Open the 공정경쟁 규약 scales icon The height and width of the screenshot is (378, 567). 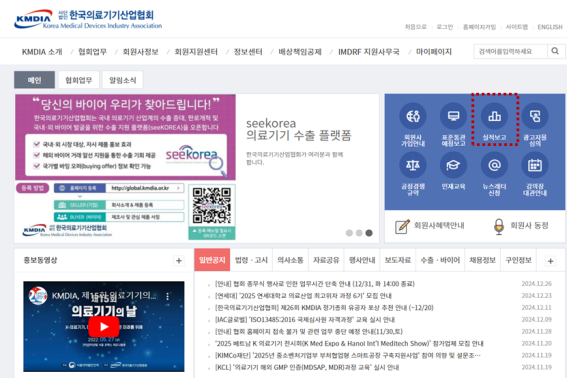coord(413,165)
